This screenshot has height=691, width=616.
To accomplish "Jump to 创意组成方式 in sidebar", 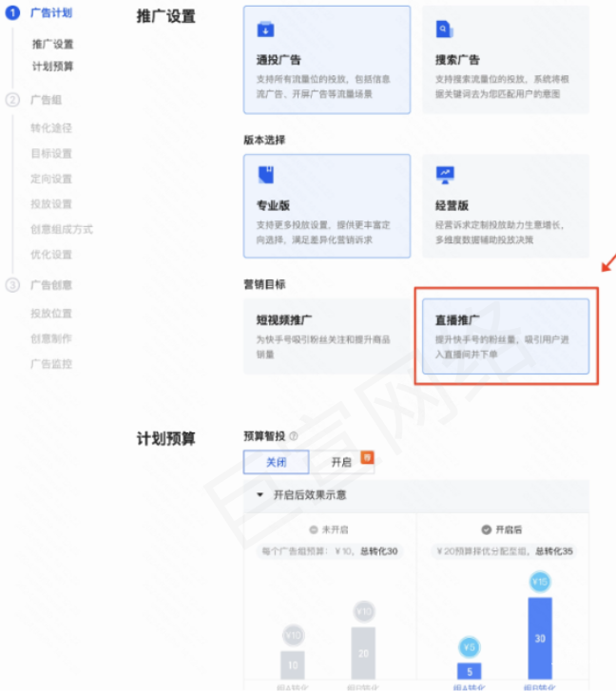I will (x=62, y=230).
